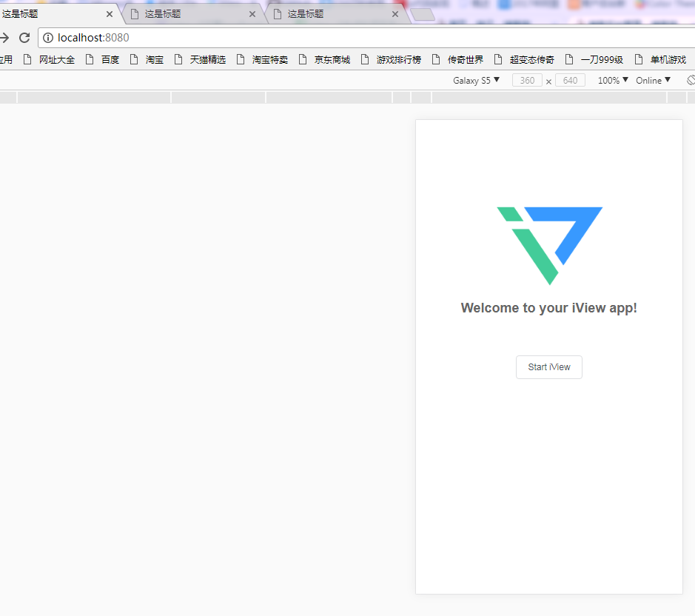Click the page icon on the second tab
This screenshot has width=695, height=616.
135,14
